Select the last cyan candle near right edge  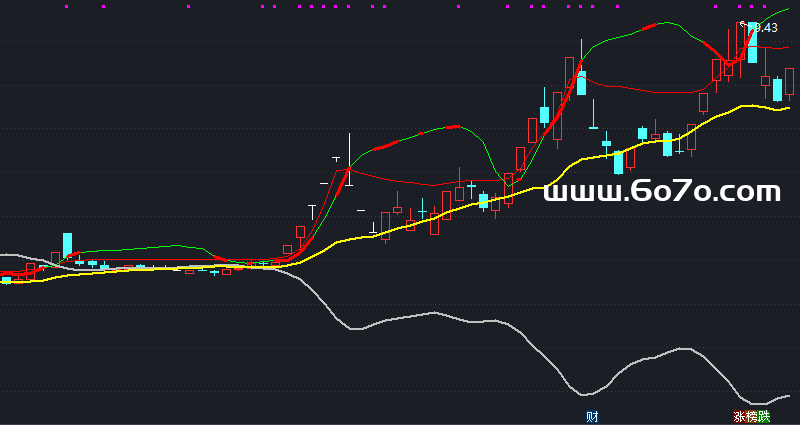(777, 89)
